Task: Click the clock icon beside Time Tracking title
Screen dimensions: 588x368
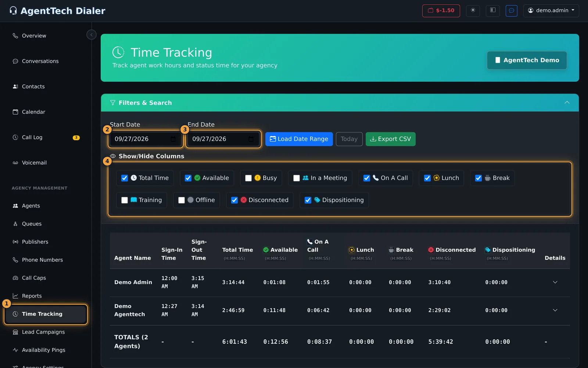Action: (118, 52)
